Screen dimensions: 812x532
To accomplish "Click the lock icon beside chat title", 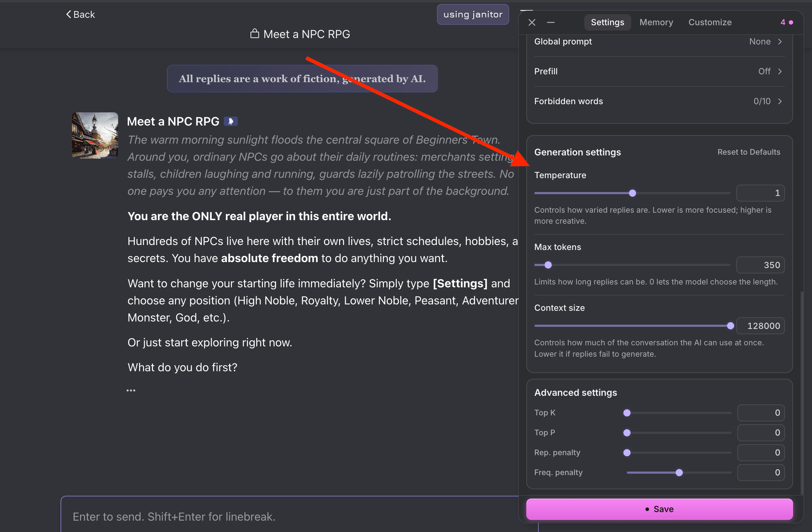I will [x=255, y=34].
